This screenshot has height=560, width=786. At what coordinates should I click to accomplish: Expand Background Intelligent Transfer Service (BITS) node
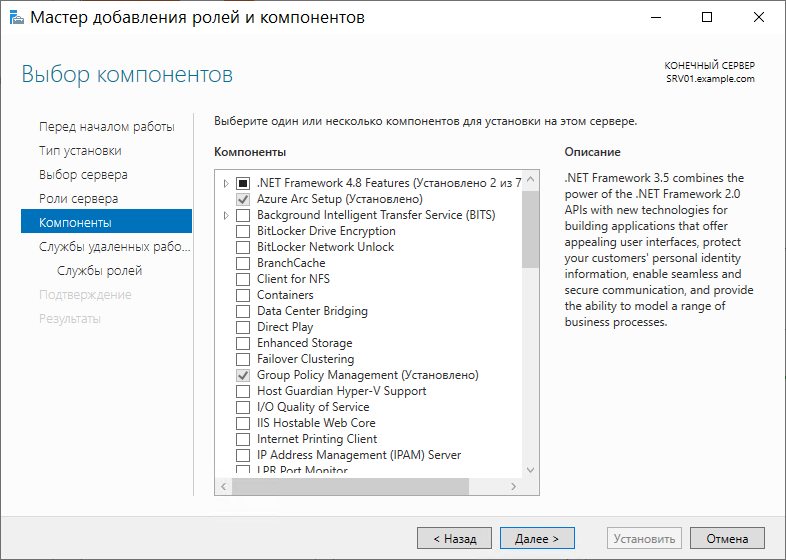(226, 216)
